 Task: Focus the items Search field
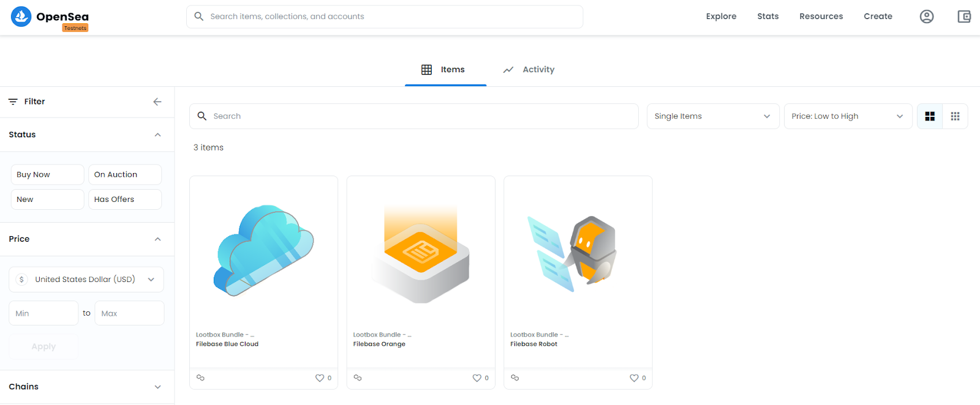414,116
